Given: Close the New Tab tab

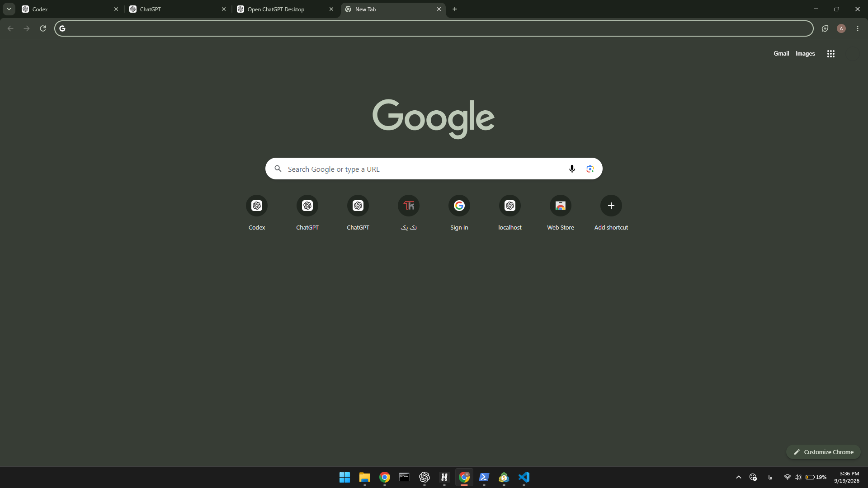Looking at the screenshot, I should 439,9.
